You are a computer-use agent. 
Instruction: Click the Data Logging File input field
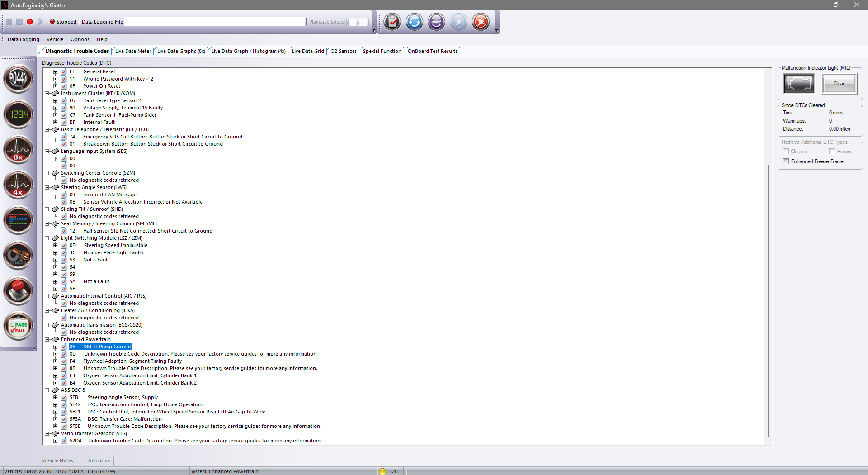click(215, 22)
